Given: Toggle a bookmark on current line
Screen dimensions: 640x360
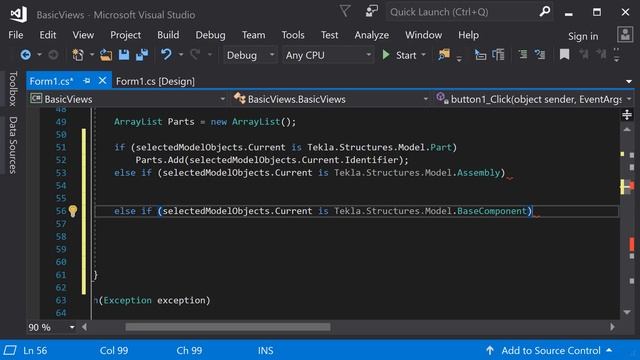Looking at the screenshot, I should pos(564,55).
